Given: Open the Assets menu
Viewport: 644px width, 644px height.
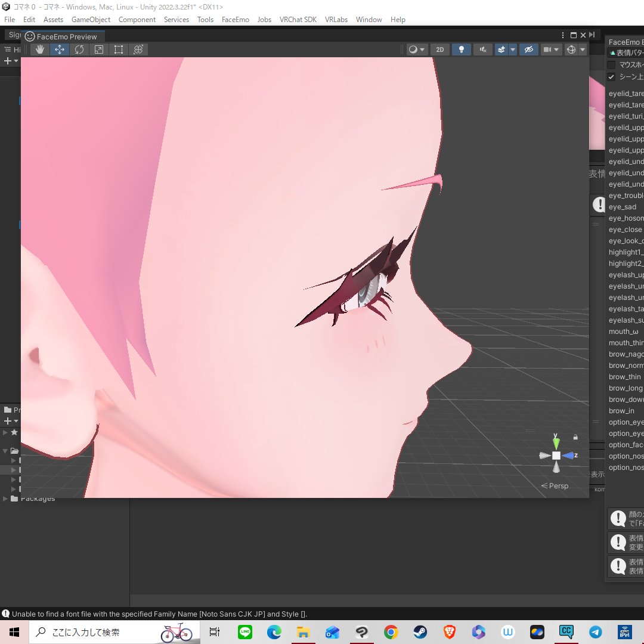Looking at the screenshot, I should click(54, 19).
